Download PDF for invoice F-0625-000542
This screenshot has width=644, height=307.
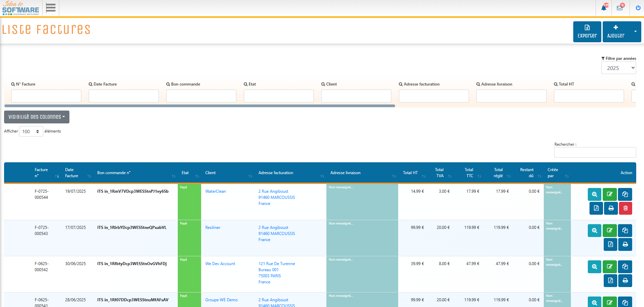[610, 281]
